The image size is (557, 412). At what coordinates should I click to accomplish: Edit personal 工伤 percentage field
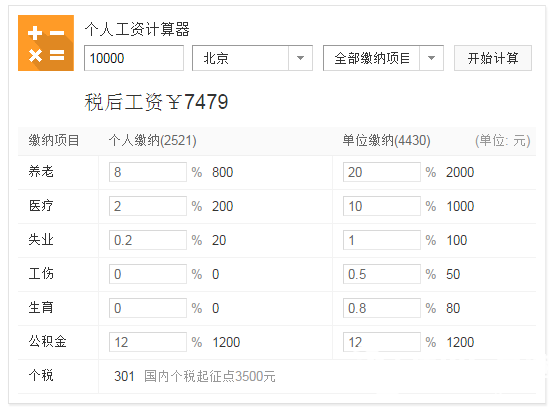[x=148, y=274]
